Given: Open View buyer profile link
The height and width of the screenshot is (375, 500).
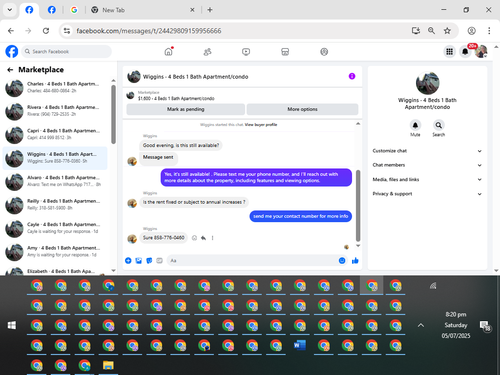Looking at the screenshot, I should [261, 125].
